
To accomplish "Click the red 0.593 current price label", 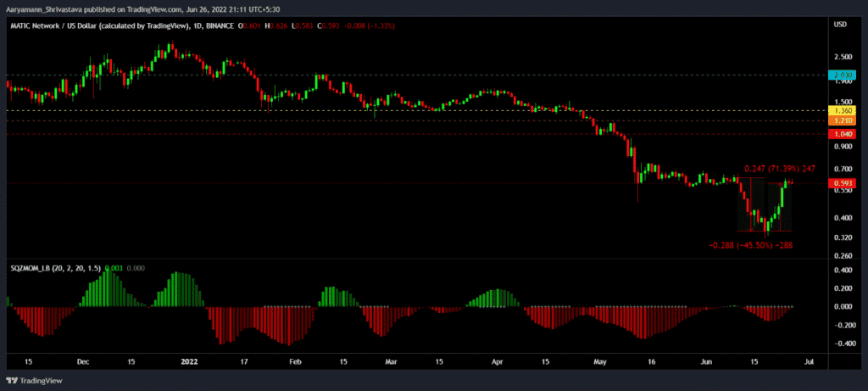I will (842, 182).
